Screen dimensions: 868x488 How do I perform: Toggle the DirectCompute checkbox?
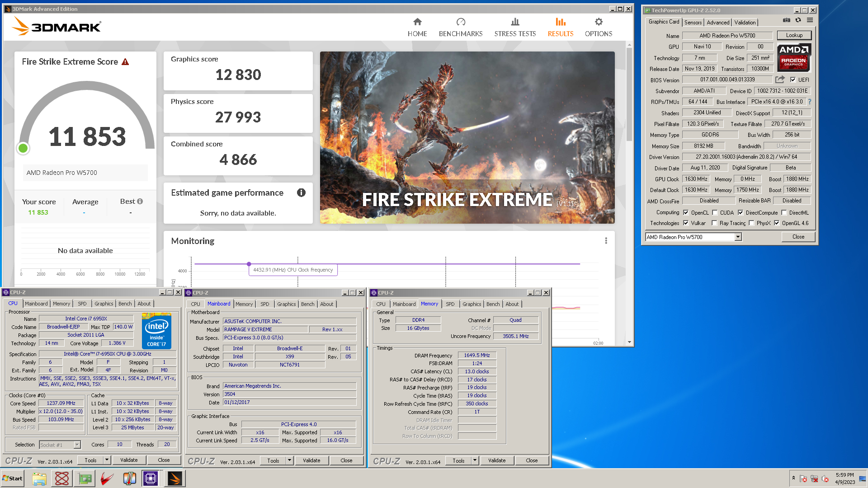(x=741, y=212)
